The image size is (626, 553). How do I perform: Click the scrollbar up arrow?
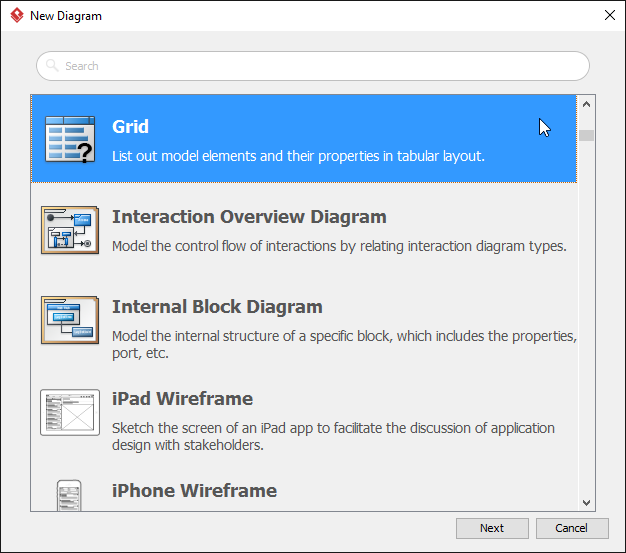(x=586, y=104)
